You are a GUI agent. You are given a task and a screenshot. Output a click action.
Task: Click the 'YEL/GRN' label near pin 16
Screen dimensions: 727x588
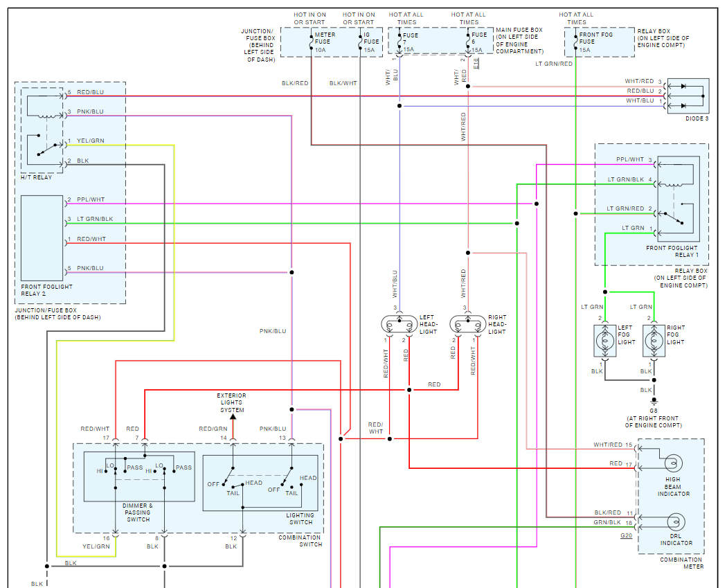[x=96, y=546]
